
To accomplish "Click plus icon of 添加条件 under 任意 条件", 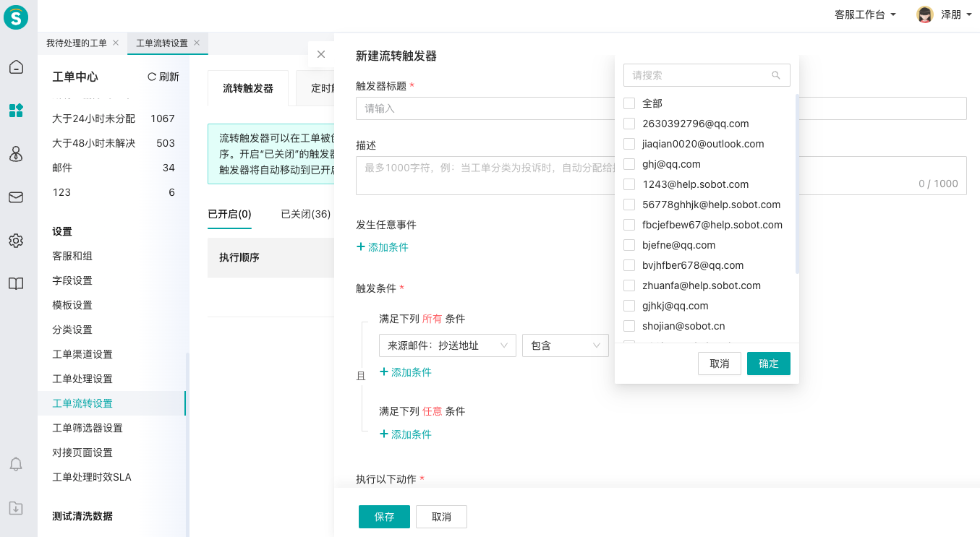I will [384, 434].
